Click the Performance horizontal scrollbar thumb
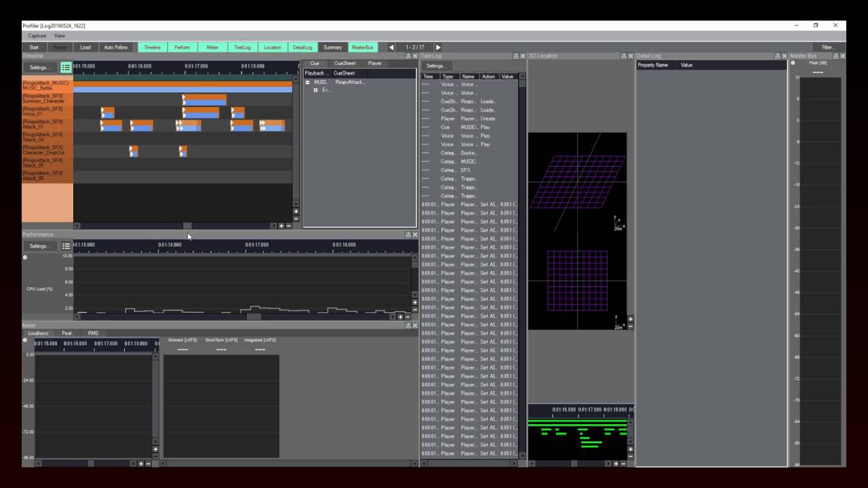 [x=254, y=317]
